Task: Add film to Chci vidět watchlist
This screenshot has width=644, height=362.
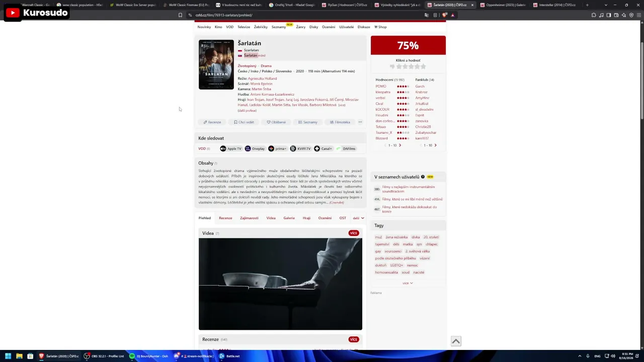Action: (x=244, y=122)
